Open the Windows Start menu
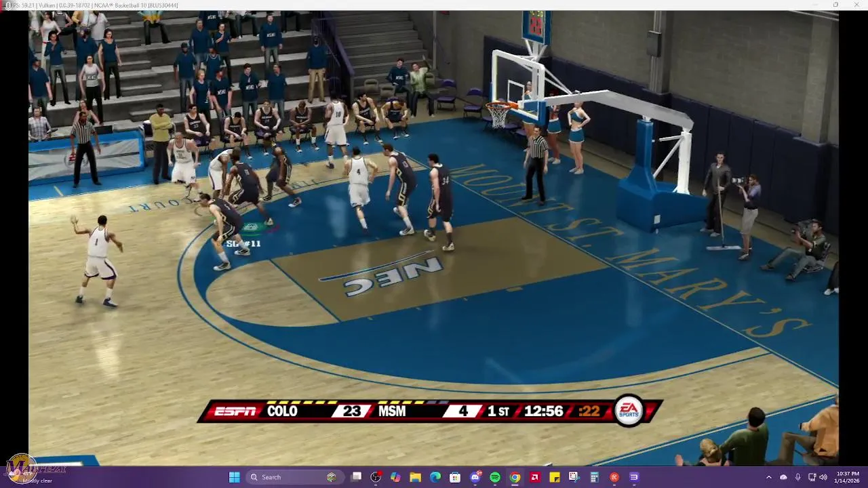The width and height of the screenshot is (868, 488). coord(234,477)
